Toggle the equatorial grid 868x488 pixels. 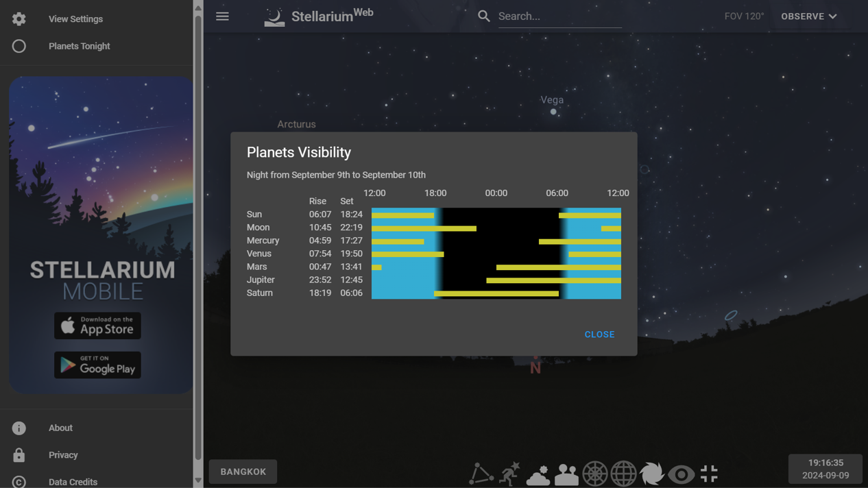pos(624,473)
